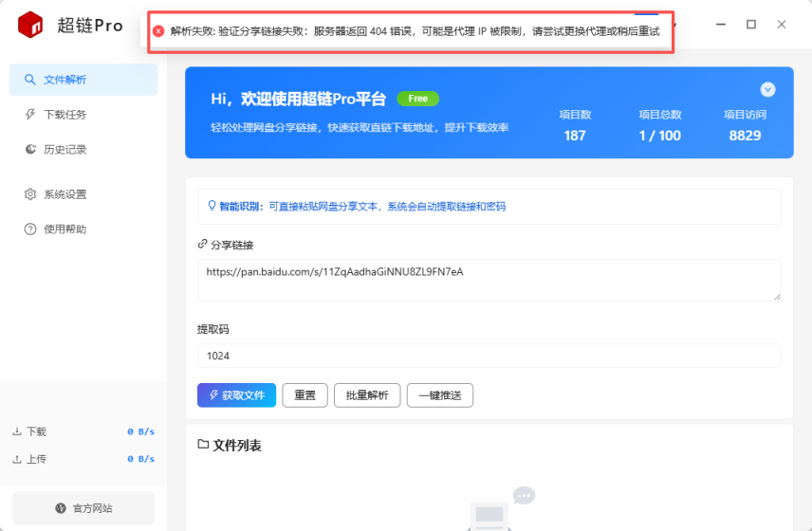
Task: Click the 超链Pro red logo icon
Action: pos(30,26)
